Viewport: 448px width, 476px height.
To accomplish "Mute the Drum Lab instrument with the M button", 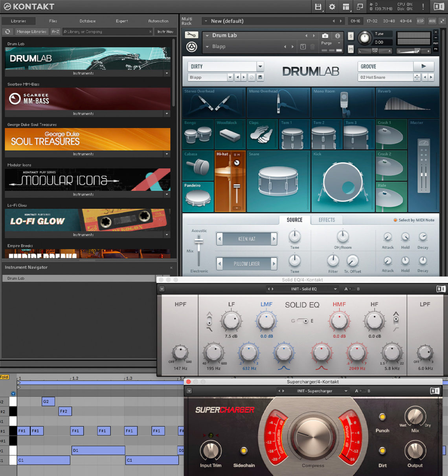I will (x=351, y=49).
